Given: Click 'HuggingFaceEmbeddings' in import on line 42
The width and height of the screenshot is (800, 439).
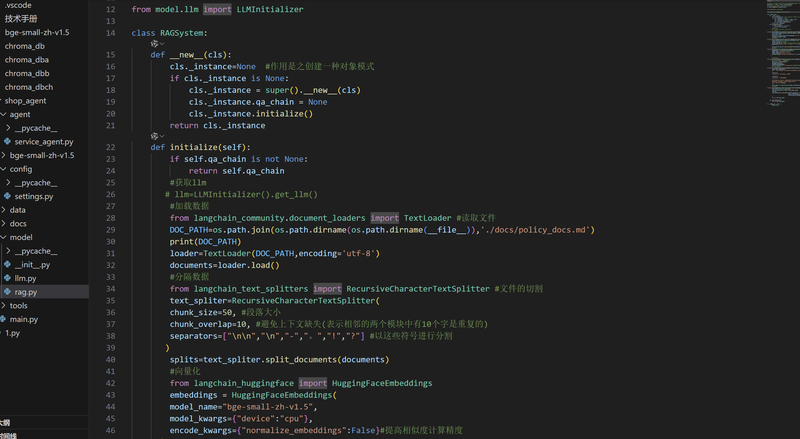Looking at the screenshot, I should pos(382,383).
